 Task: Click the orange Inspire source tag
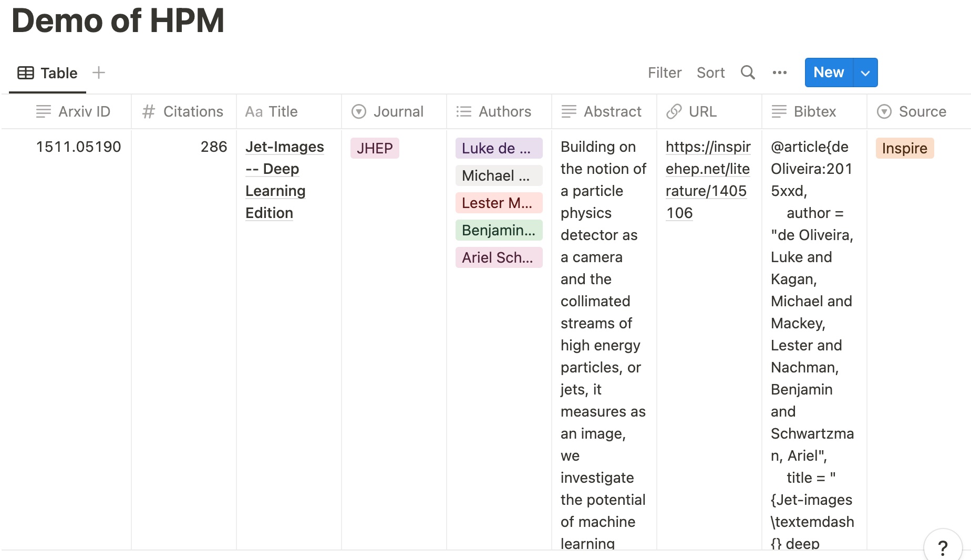(904, 148)
